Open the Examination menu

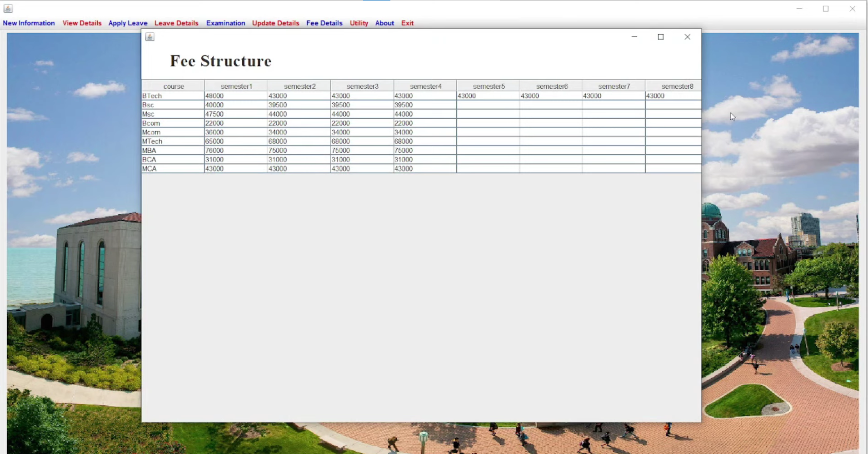(225, 23)
